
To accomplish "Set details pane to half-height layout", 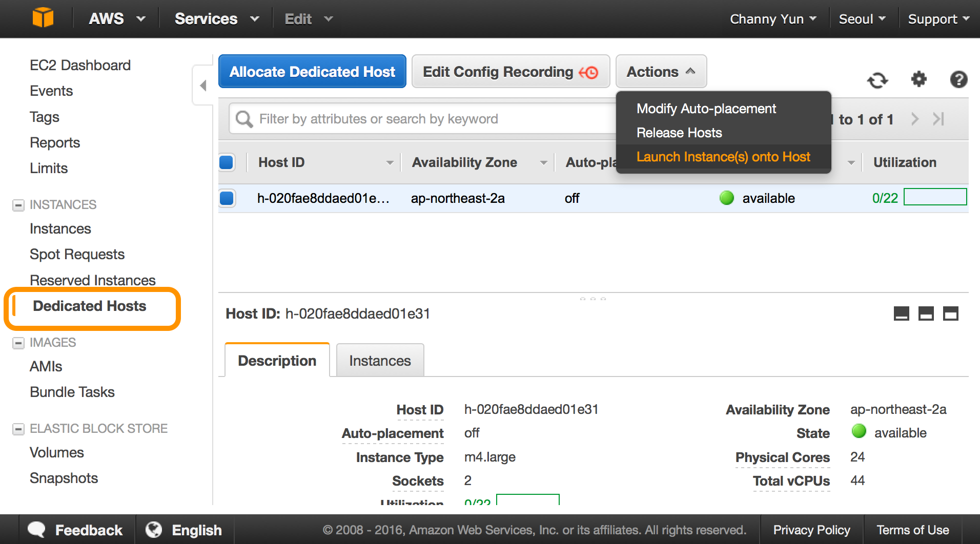I will coord(926,313).
